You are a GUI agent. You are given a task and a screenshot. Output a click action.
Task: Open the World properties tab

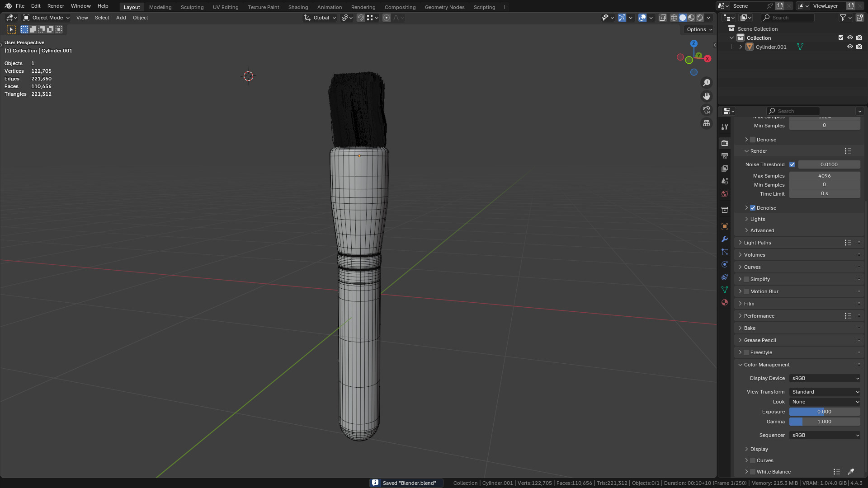pyautogui.click(x=725, y=193)
